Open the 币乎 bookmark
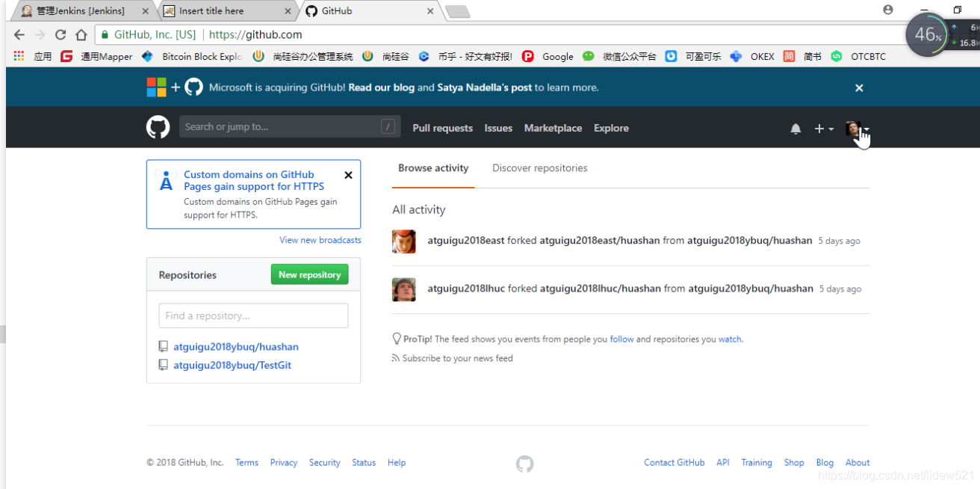 (x=466, y=56)
